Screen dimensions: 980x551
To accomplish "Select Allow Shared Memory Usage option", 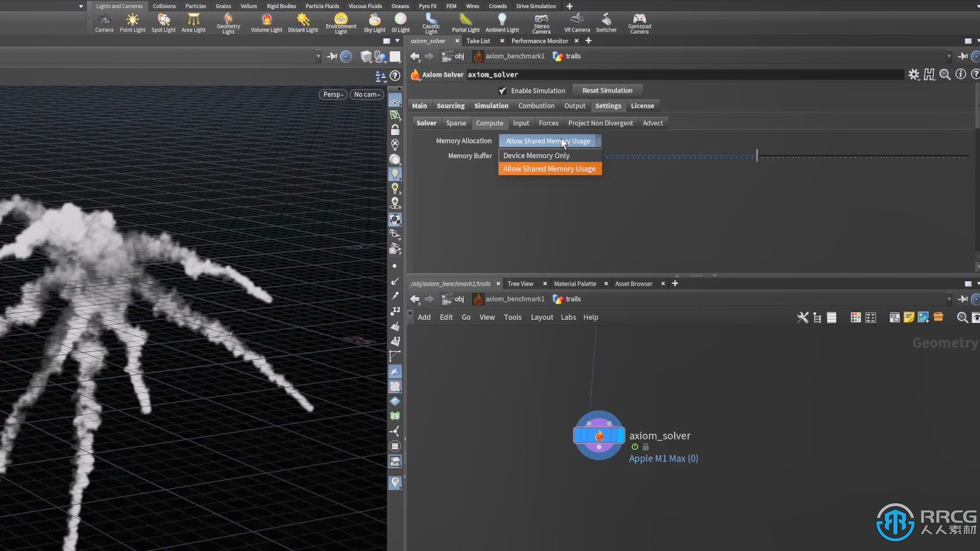I will [x=549, y=168].
